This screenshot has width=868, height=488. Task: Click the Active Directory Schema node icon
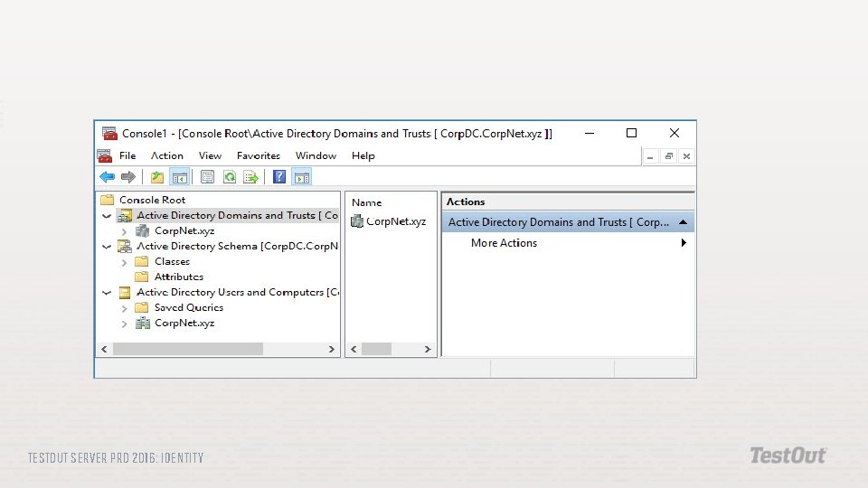pyautogui.click(x=125, y=246)
